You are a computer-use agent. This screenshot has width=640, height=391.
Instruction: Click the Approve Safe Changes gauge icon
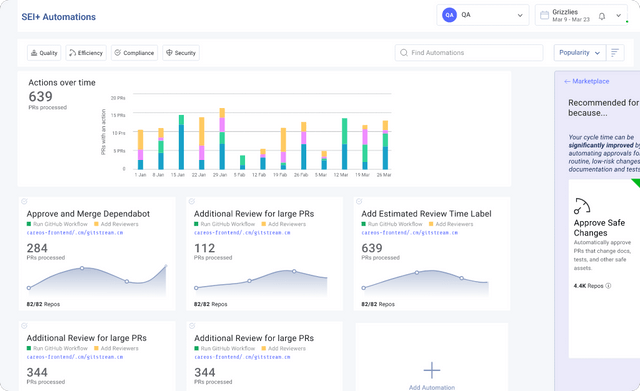[x=582, y=206]
